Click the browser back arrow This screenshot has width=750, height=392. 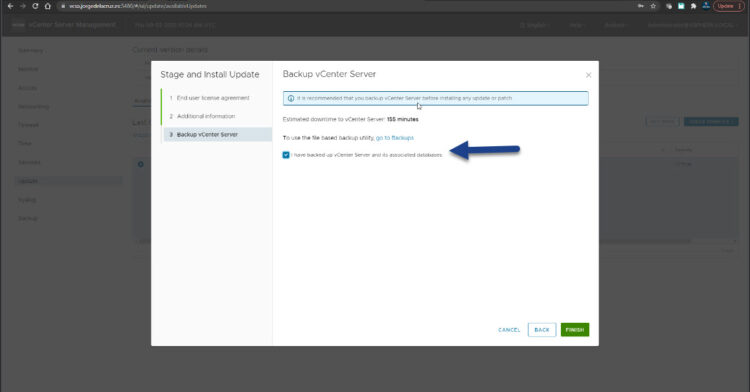click(x=10, y=6)
